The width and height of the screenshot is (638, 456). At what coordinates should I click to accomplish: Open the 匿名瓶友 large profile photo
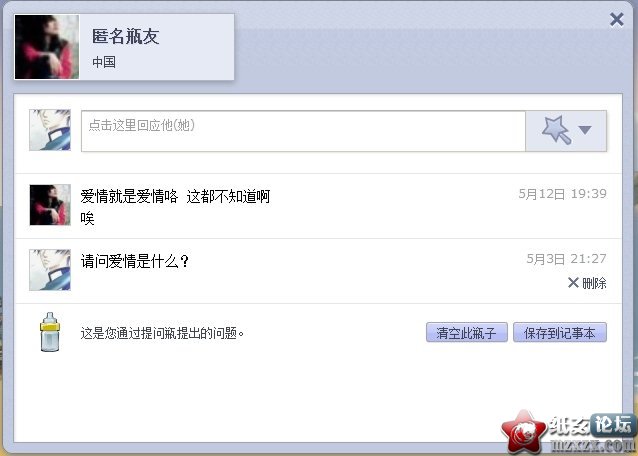47,47
